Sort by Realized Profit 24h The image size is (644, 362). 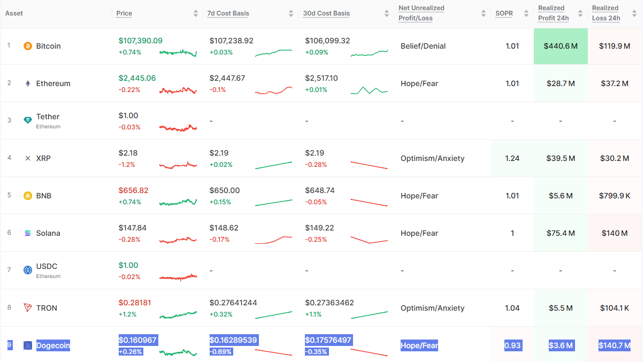[581, 13]
